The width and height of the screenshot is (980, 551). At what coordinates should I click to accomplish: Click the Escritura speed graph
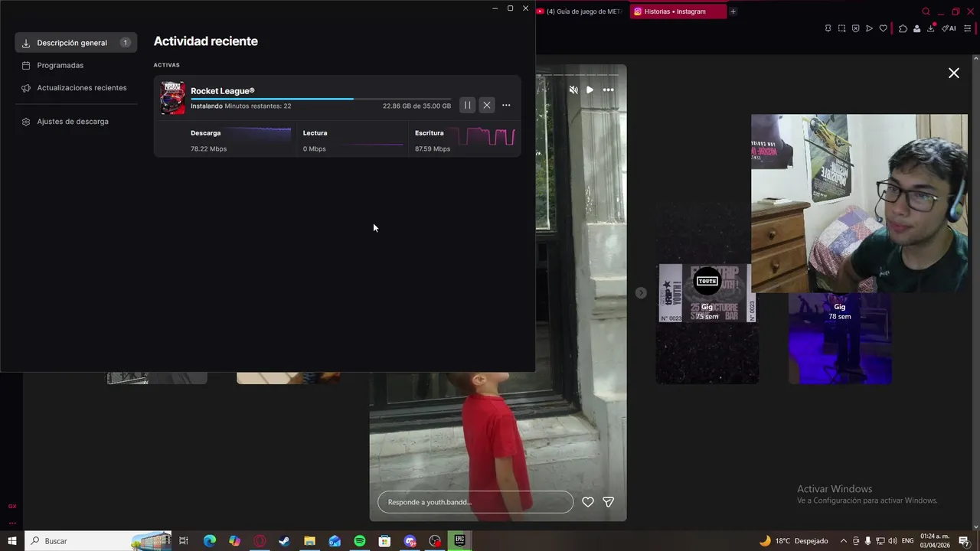486,136
